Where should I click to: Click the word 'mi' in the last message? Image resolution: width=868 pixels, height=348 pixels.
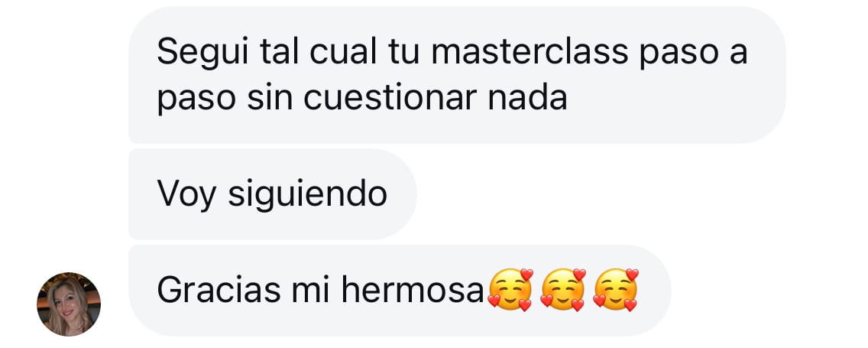tap(310, 290)
